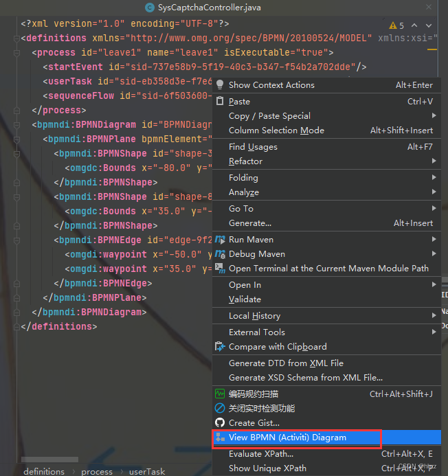This screenshot has width=448, height=476.
Task: Click the yellow warning triangle icon
Action: (393, 25)
